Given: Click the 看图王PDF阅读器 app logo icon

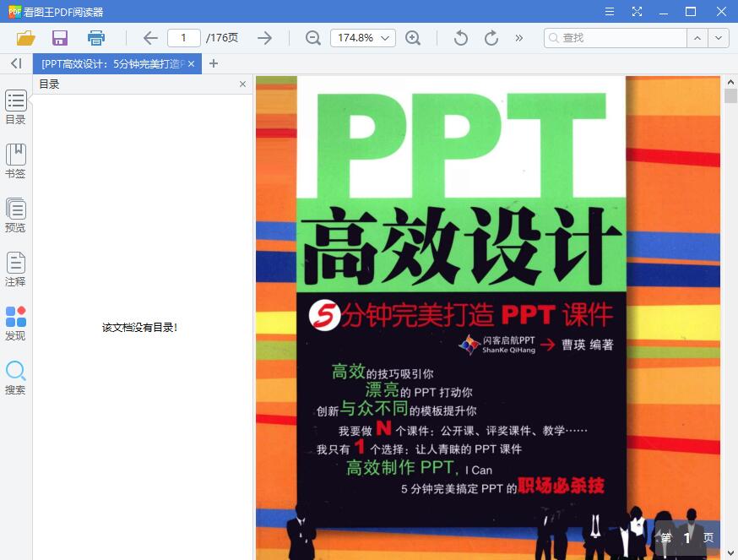Looking at the screenshot, I should click(x=14, y=11).
